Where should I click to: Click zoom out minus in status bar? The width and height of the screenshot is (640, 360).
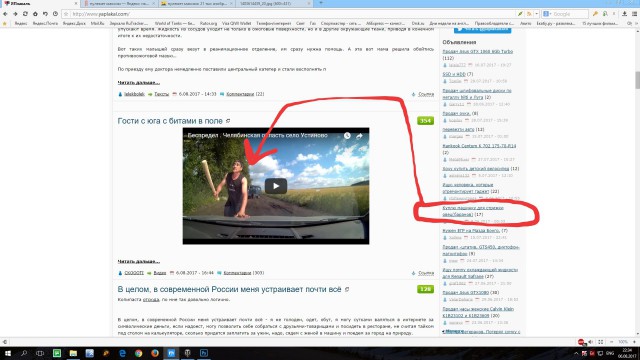click(611, 342)
